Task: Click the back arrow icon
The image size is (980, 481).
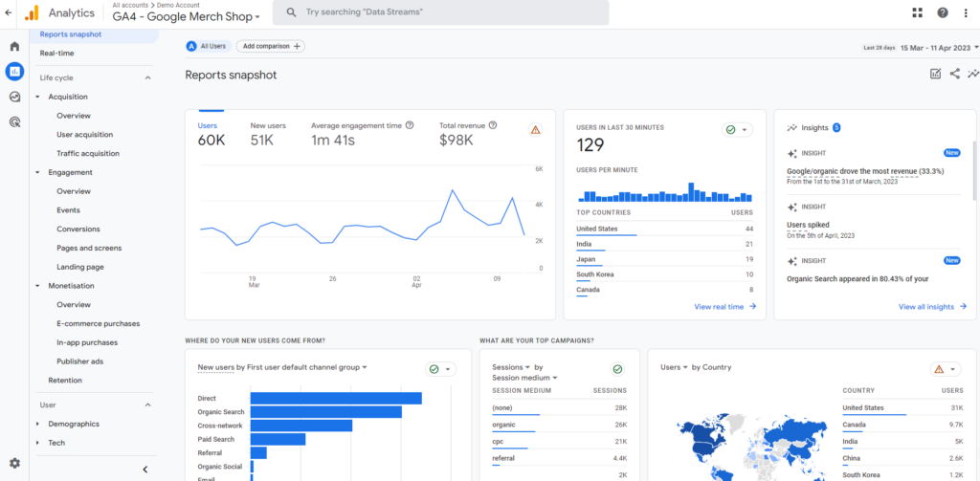Action: 8,12
